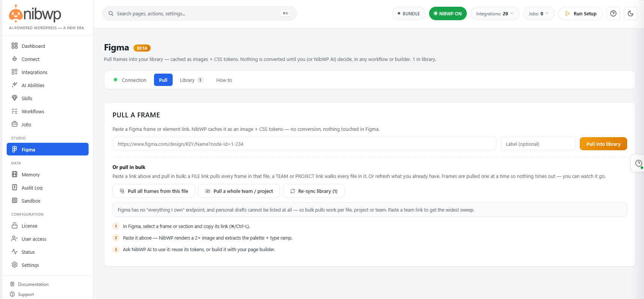Viewport: 644px width, 299px height.
Task: Click the step 3 'Ask NibWP AI' text
Action: click(x=199, y=250)
